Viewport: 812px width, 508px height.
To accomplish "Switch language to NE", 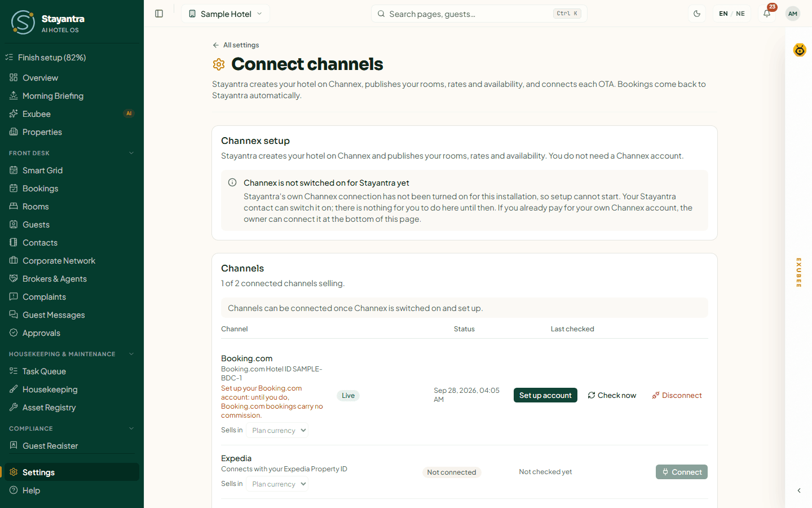I will (x=740, y=14).
